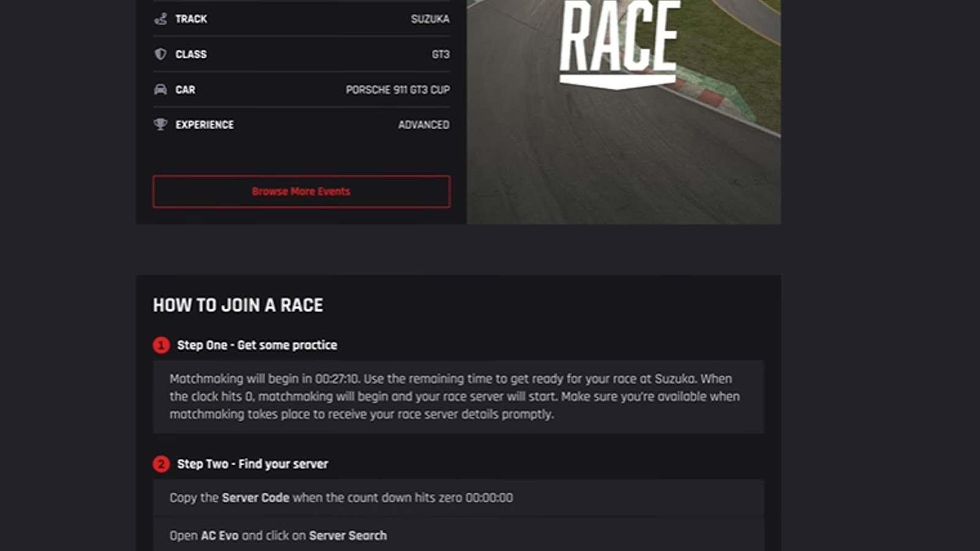
Task: Click the Step Two - Find your server title
Action: click(x=252, y=464)
